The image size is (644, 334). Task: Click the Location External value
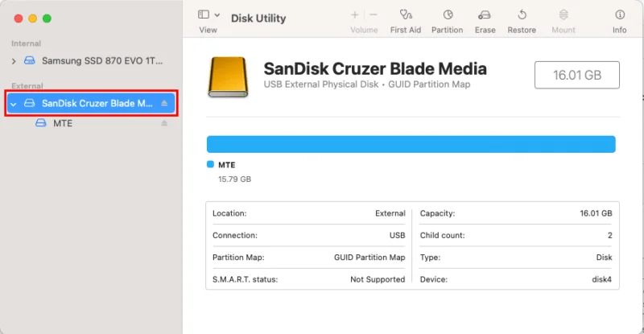[x=390, y=213]
